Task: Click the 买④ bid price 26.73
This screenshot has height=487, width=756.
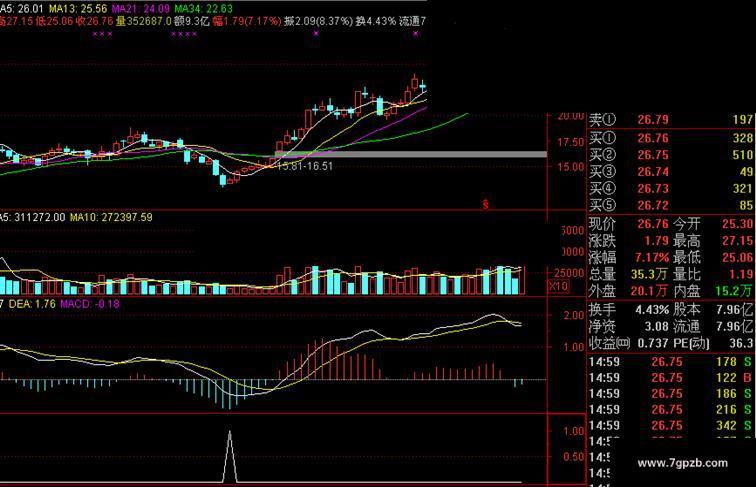Action: (653, 189)
